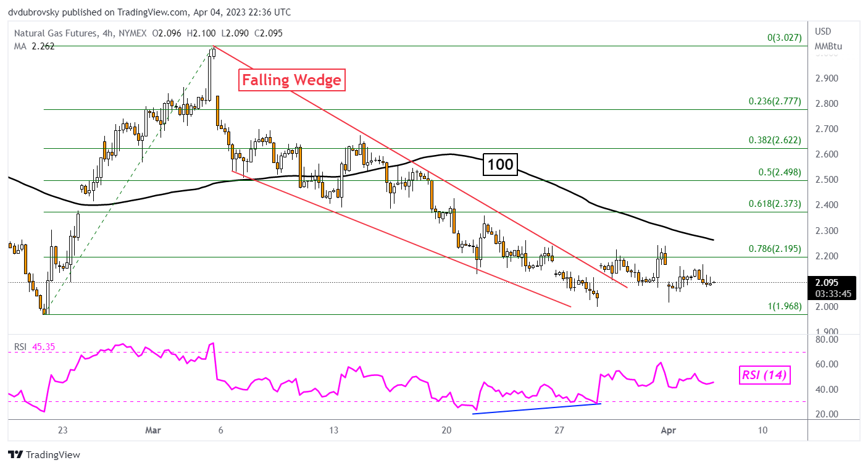Select the open value 'O2.096'
Screen dimensions: 868x468
coord(167,33)
